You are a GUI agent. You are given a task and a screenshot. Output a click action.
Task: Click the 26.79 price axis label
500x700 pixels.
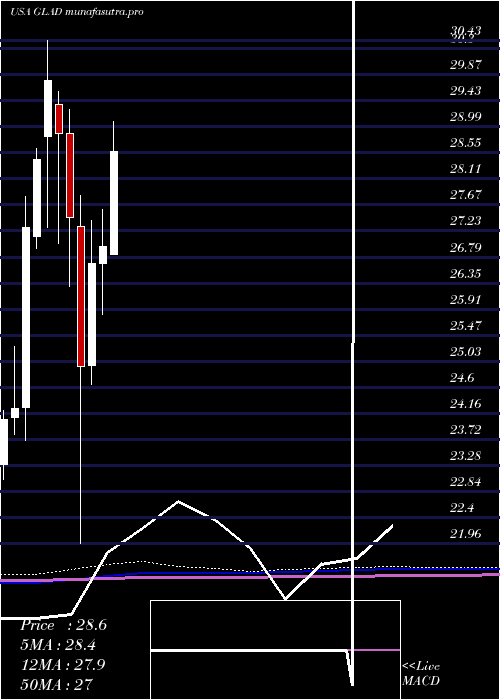(x=466, y=247)
